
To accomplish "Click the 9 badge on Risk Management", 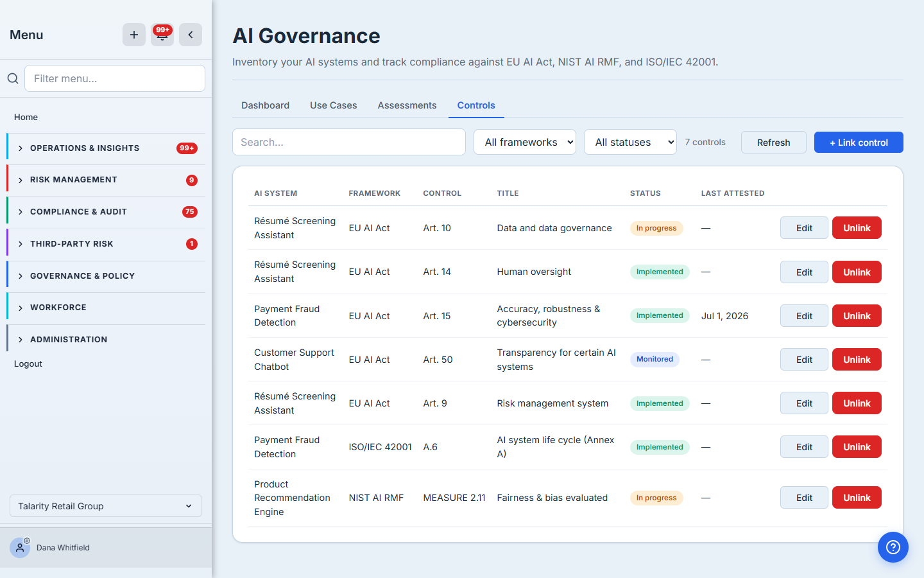I will [x=192, y=180].
